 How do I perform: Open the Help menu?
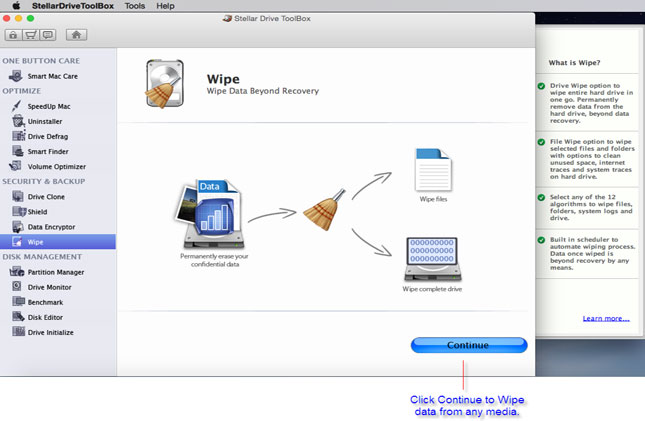coord(165,6)
